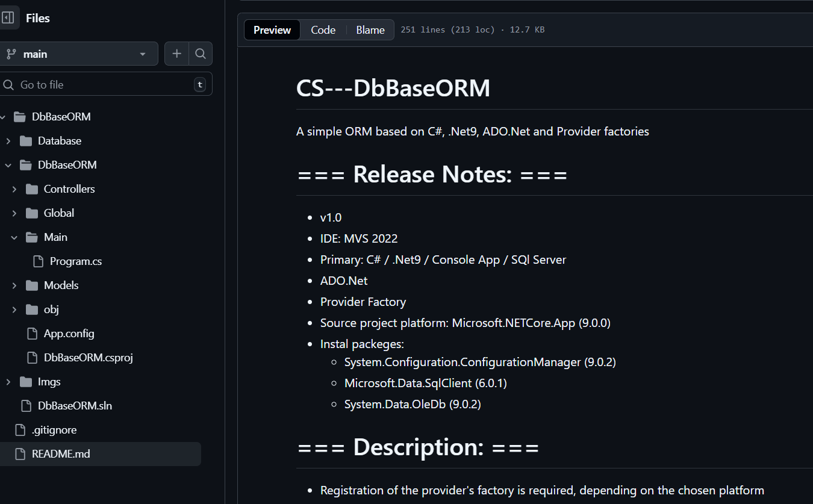The image size is (813, 504).
Task: Switch to the Blame tab
Action: pos(370,30)
